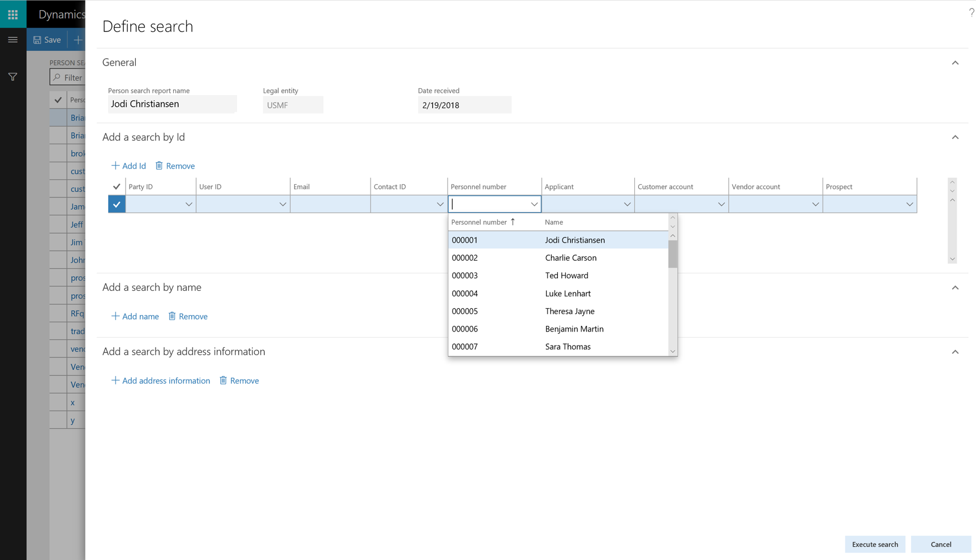Open the Customer account dropdown
This screenshot has height=560, width=976.
click(x=721, y=204)
